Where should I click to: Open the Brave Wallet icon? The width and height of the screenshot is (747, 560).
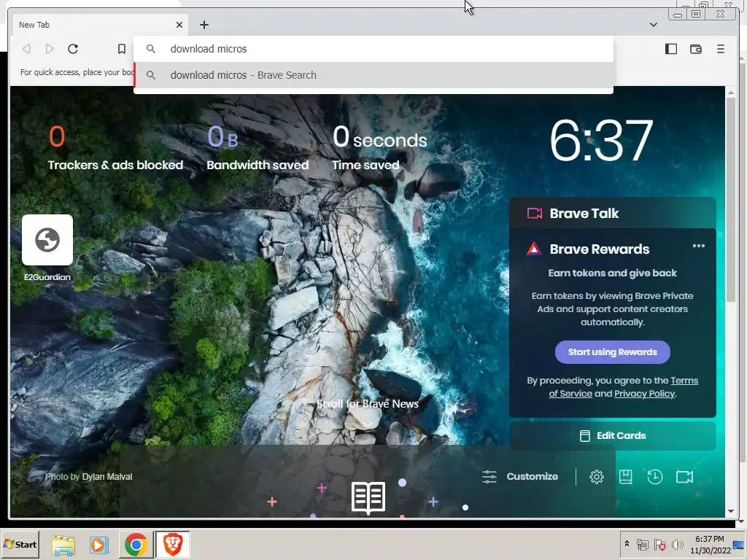pyautogui.click(x=695, y=49)
